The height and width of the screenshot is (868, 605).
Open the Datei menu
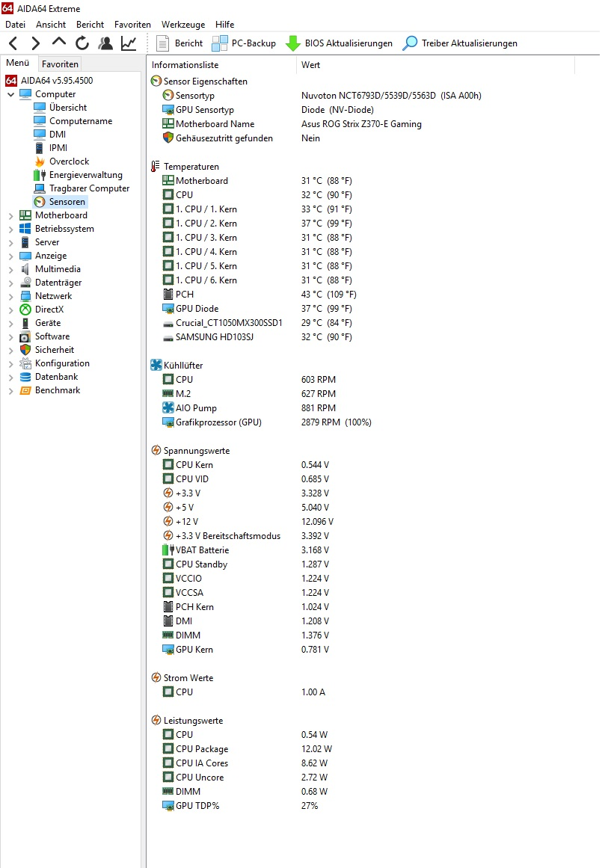pyautogui.click(x=16, y=25)
